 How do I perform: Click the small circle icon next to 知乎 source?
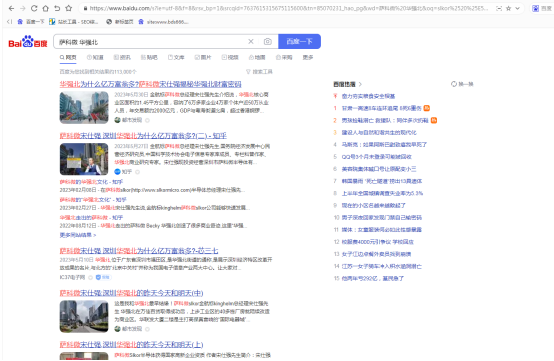(137, 172)
